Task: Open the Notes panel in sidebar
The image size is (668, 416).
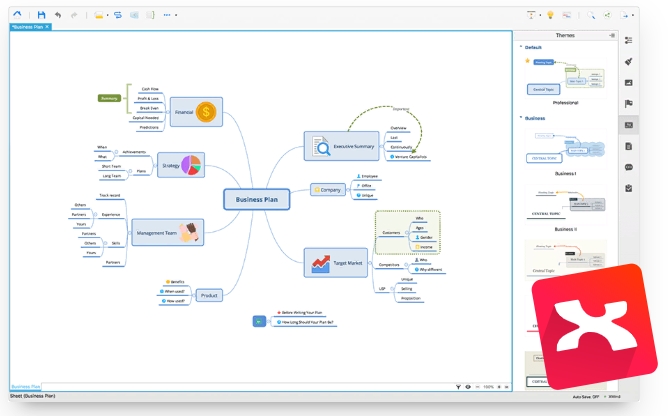Action: pos(628,146)
